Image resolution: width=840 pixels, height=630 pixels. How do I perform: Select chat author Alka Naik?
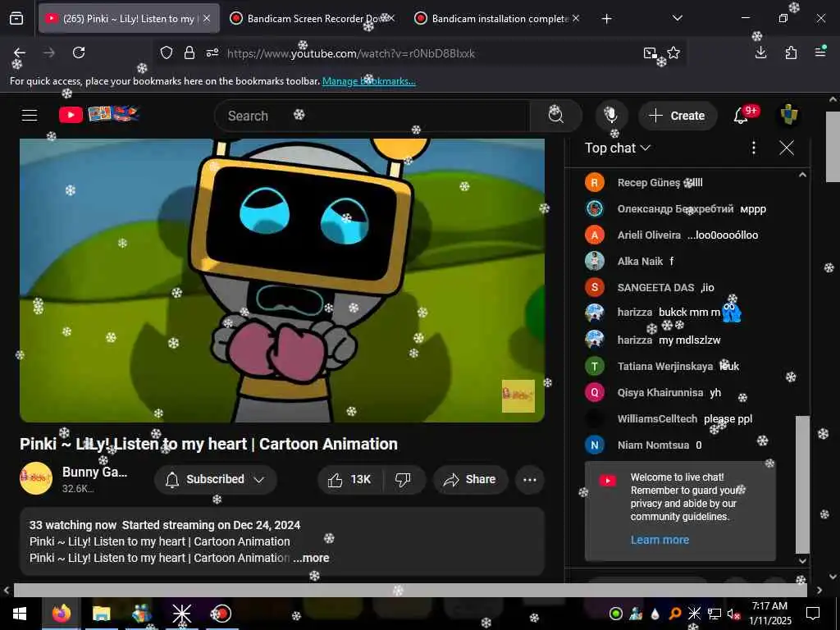coord(640,262)
